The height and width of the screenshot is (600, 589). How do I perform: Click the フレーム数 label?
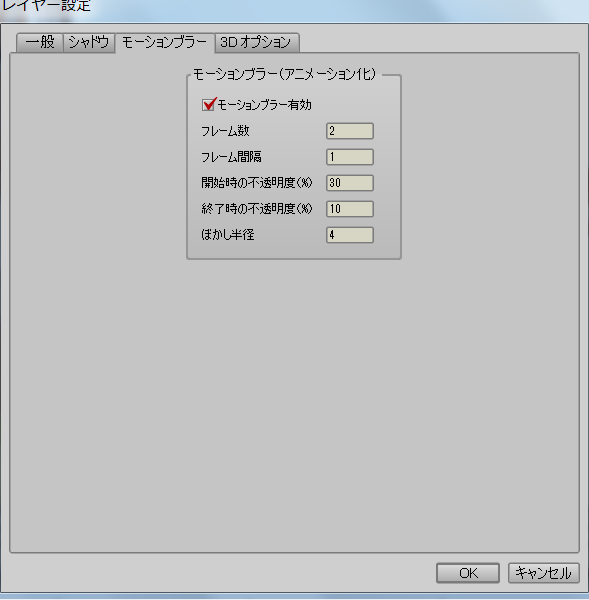(x=225, y=131)
